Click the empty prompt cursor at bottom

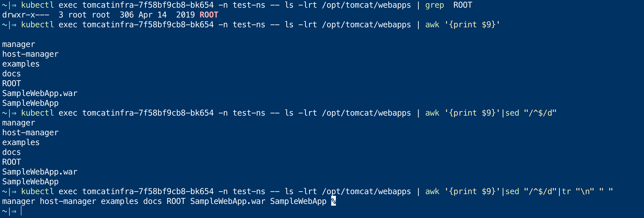click(22, 211)
